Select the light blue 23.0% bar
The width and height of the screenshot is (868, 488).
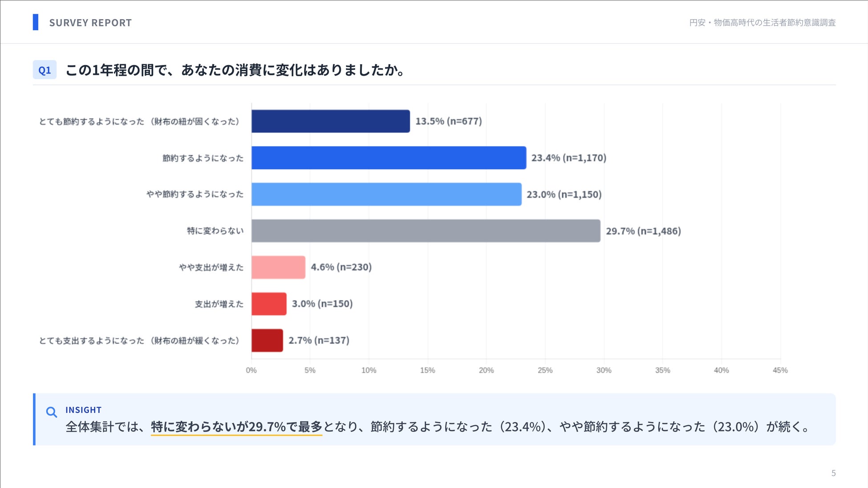(386, 194)
